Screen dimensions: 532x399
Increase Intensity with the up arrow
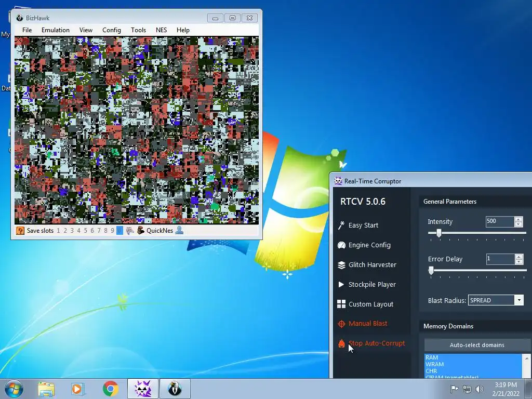coord(518,219)
